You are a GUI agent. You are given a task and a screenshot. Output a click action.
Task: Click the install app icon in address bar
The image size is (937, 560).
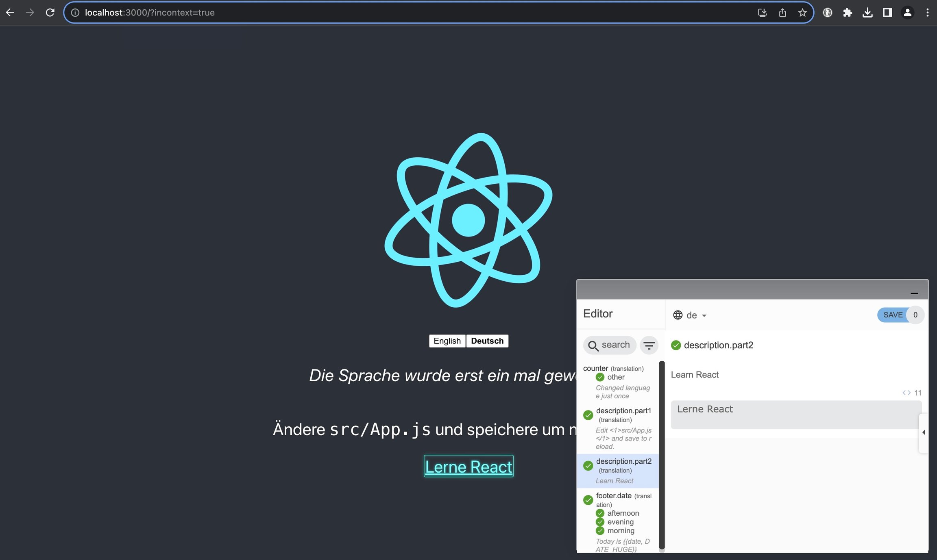(762, 13)
